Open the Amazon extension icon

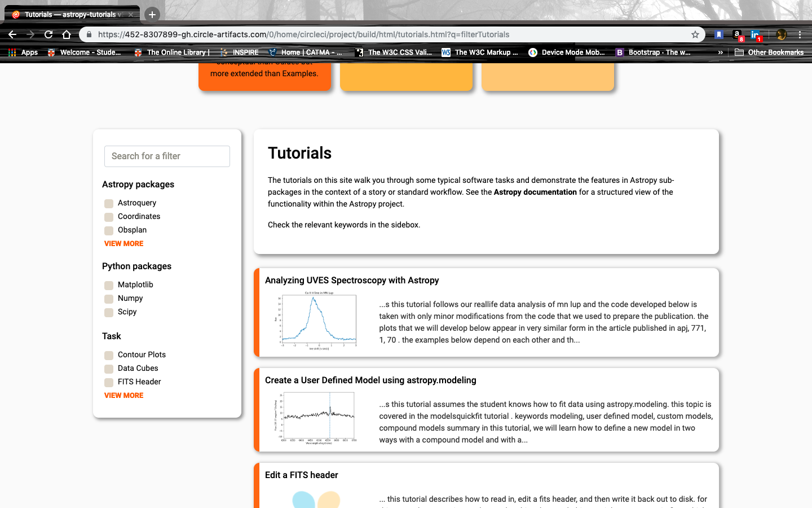click(738, 35)
